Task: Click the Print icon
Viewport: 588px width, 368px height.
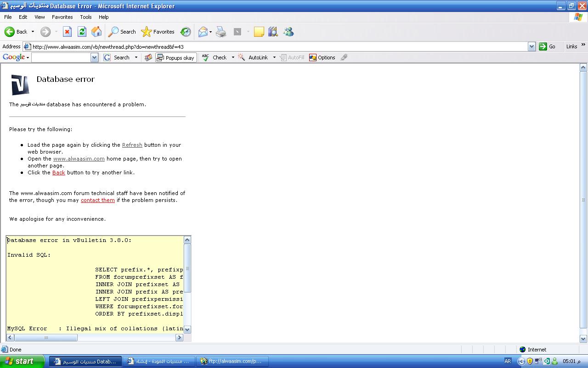Action: coord(221,32)
